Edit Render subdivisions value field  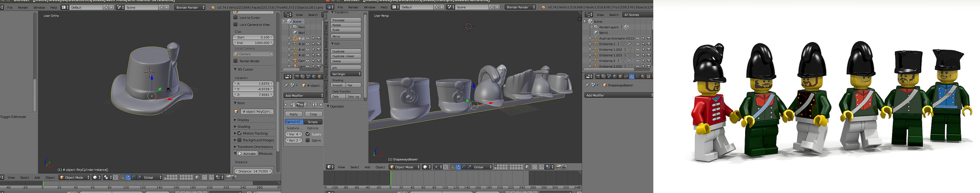pyautogui.click(x=294, y=140)
